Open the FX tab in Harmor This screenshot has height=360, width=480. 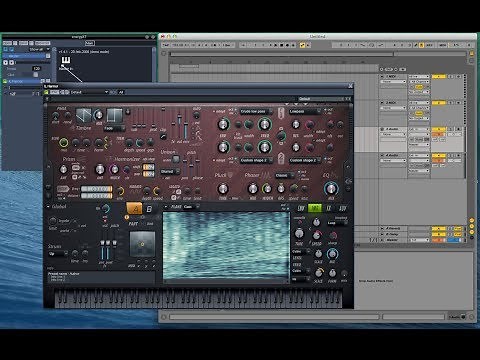(329, 208)
